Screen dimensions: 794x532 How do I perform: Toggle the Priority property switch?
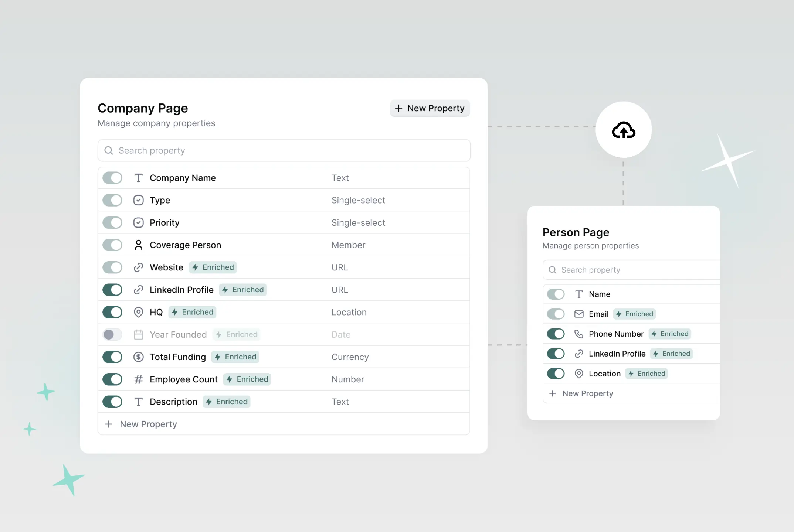point(112,223)
